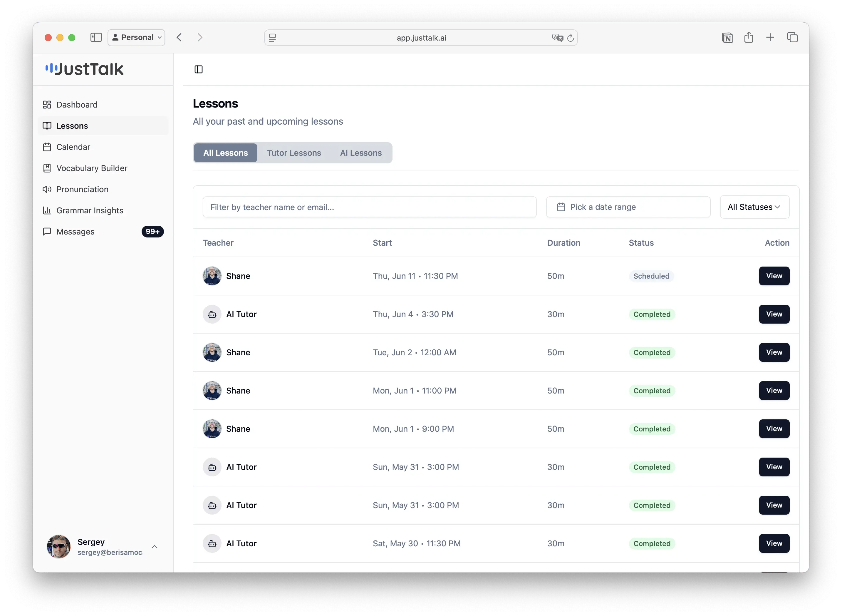Go to Lessons in the sidebar
The height and width of the screenshot is (616, 842).
click(x=103, y=126)
